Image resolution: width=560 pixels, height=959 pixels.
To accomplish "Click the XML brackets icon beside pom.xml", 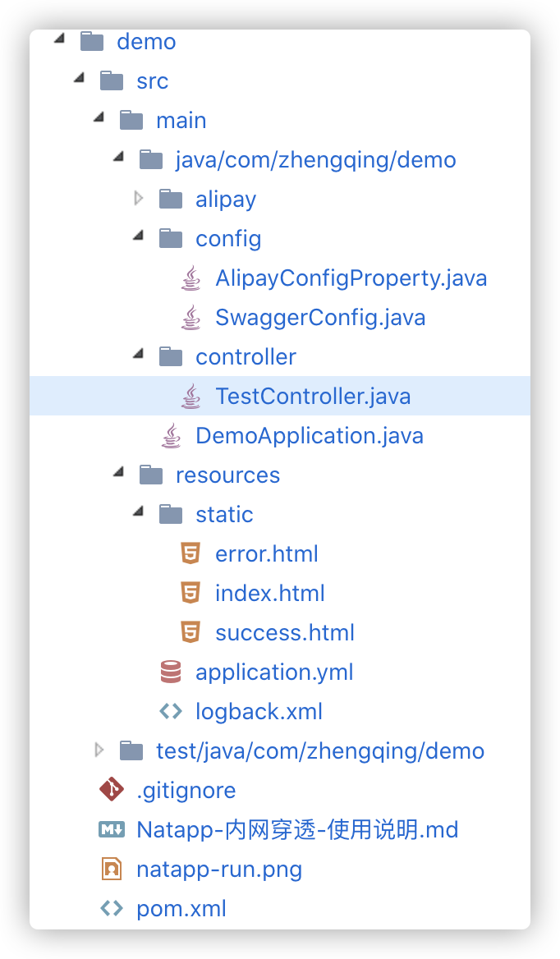I will point(112,909).
